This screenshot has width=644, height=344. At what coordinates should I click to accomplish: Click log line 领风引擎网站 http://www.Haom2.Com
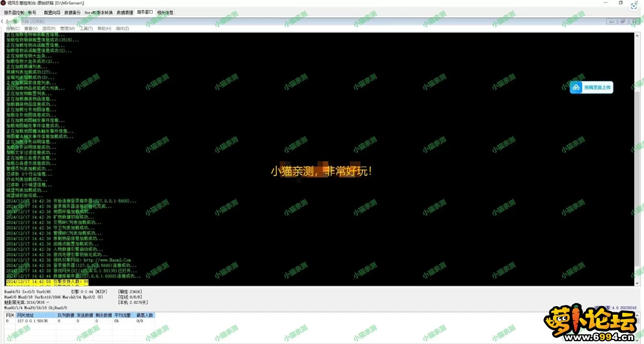(68, 260)
